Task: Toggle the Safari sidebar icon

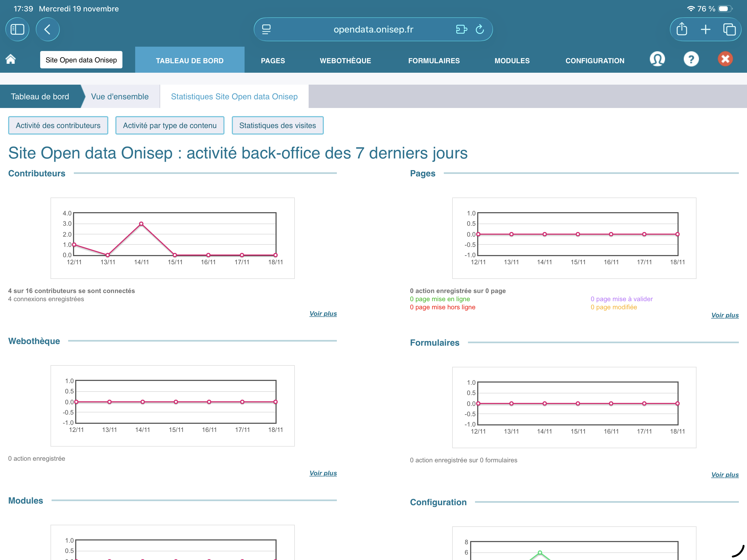Action: [x=17, y=30]
